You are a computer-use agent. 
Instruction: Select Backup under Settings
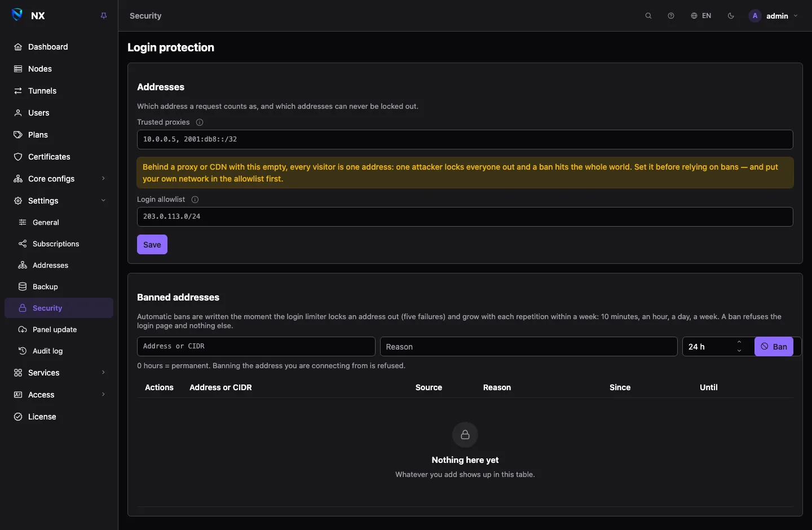coord(59,287)
